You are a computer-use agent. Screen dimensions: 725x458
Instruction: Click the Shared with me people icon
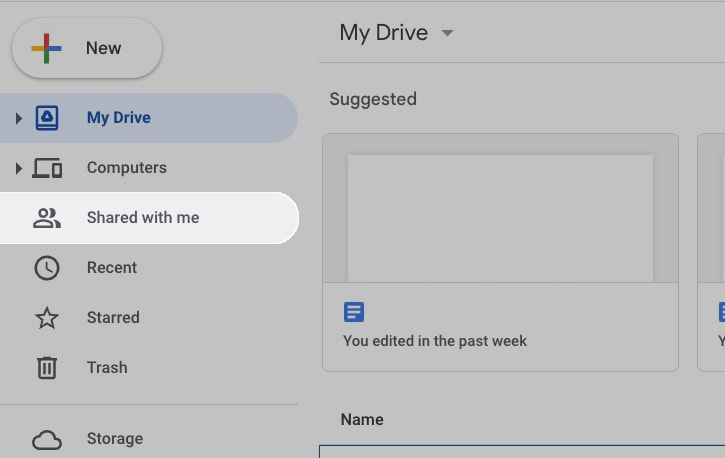(x=47, y=218)
